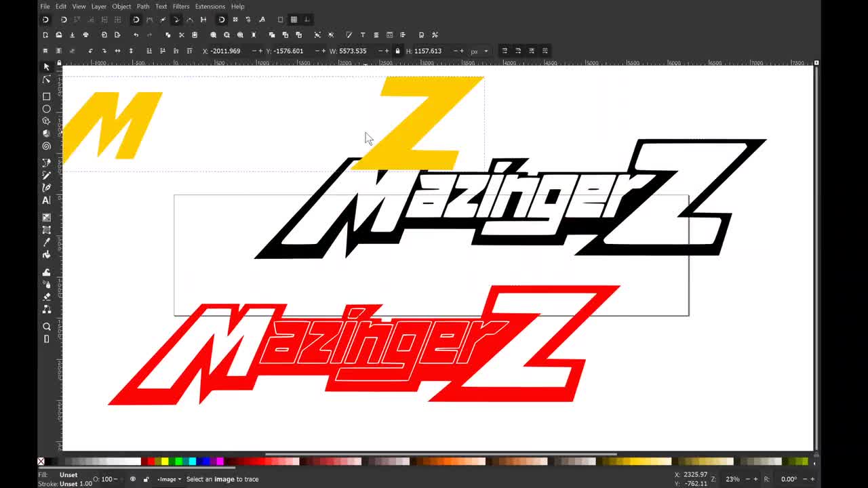
Task: Select the Zoom magnifier tool
Action: (46, 327)
